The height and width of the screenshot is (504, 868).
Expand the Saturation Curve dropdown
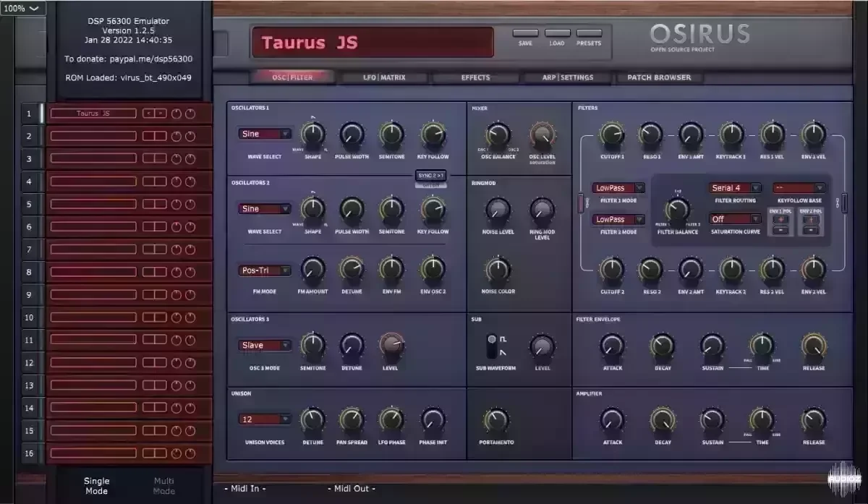coord(736,219)
